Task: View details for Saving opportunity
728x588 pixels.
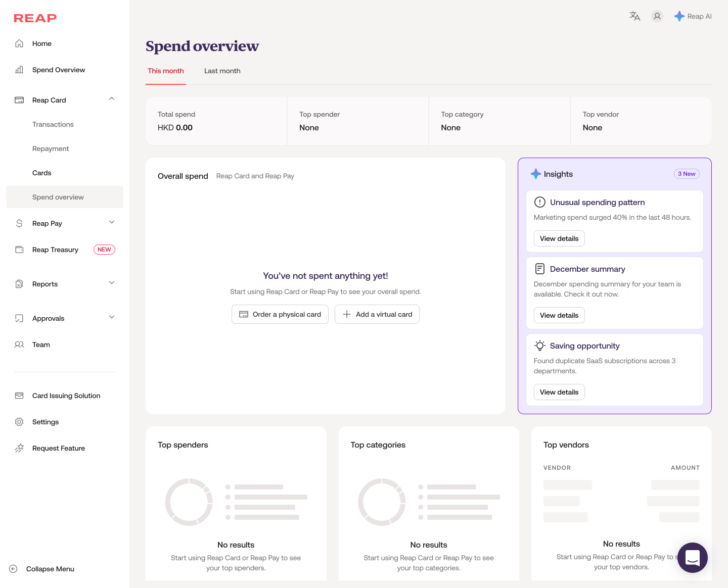Action: pos(559,392)
